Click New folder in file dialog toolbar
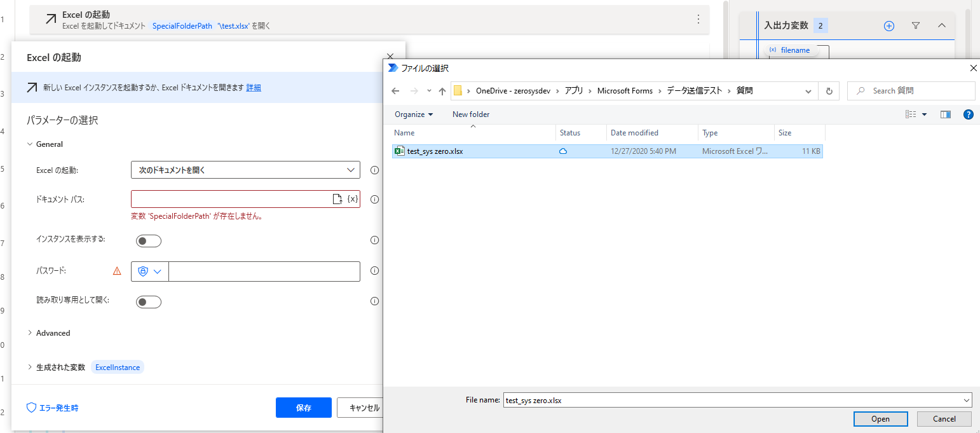The width and height of the screenshot is (980, 433). (471, 114)
